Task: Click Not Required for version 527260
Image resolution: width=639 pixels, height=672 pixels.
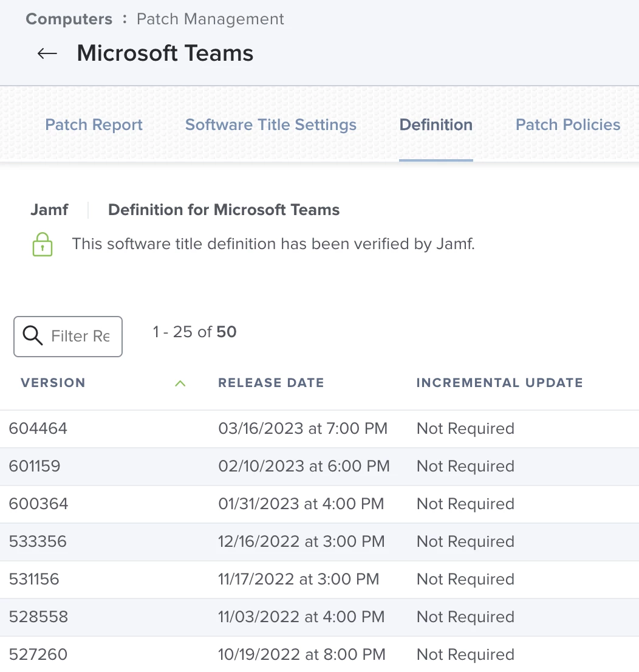Action: click(x=465, y=655)
